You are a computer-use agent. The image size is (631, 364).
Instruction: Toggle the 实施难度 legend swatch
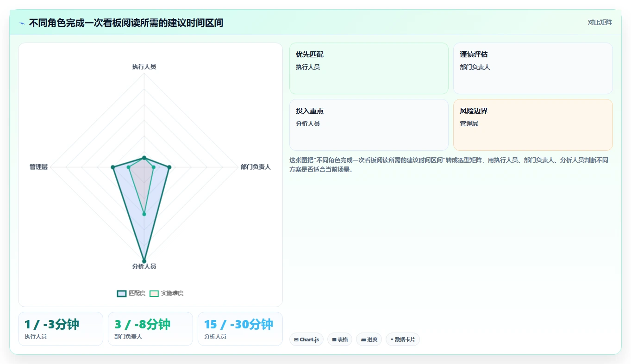tap(154, 293)
